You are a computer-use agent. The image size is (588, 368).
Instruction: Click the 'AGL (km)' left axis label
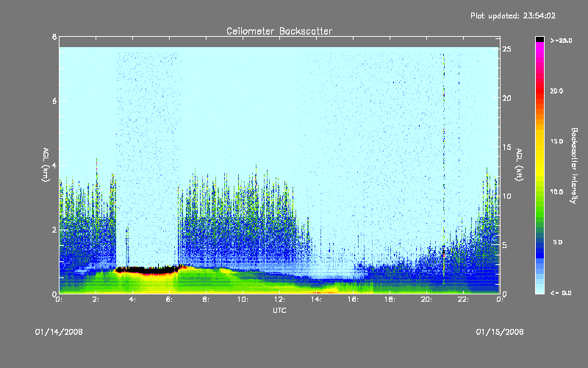(x=46, y=165)
